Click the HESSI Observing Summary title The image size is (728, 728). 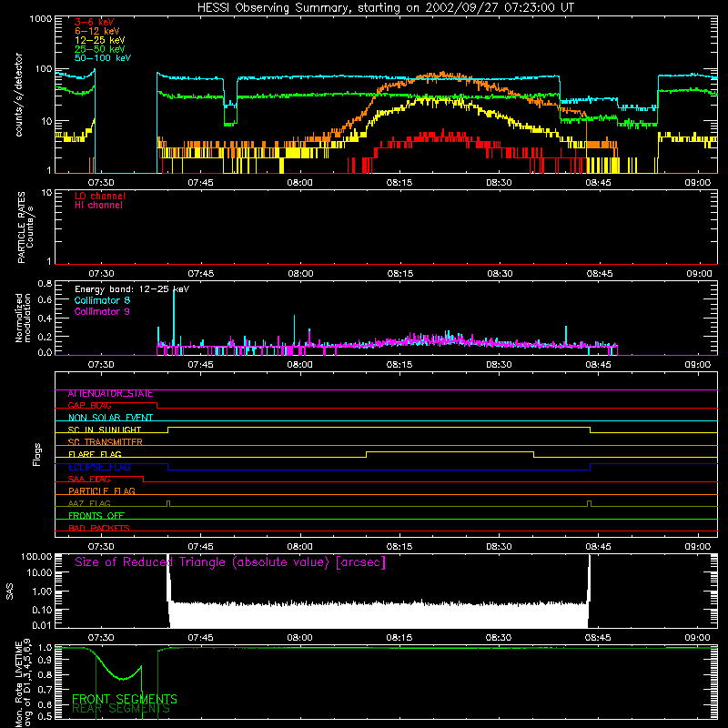click(x=386, y=8)
